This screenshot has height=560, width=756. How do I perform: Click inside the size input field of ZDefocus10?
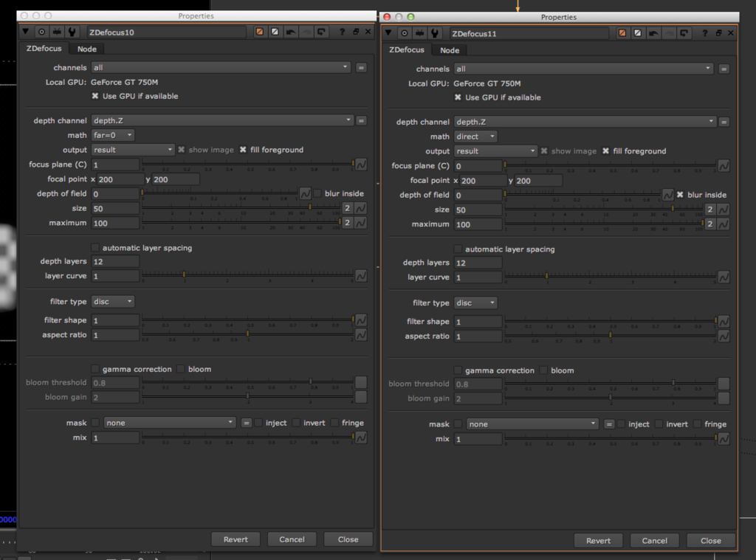point(114,208)
